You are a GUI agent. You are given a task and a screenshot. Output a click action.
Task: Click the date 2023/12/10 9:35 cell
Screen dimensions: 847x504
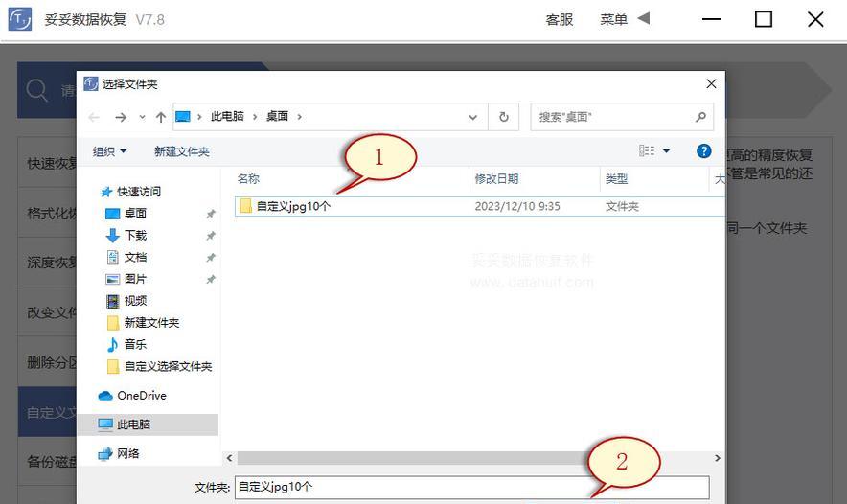tap(517, 206)
